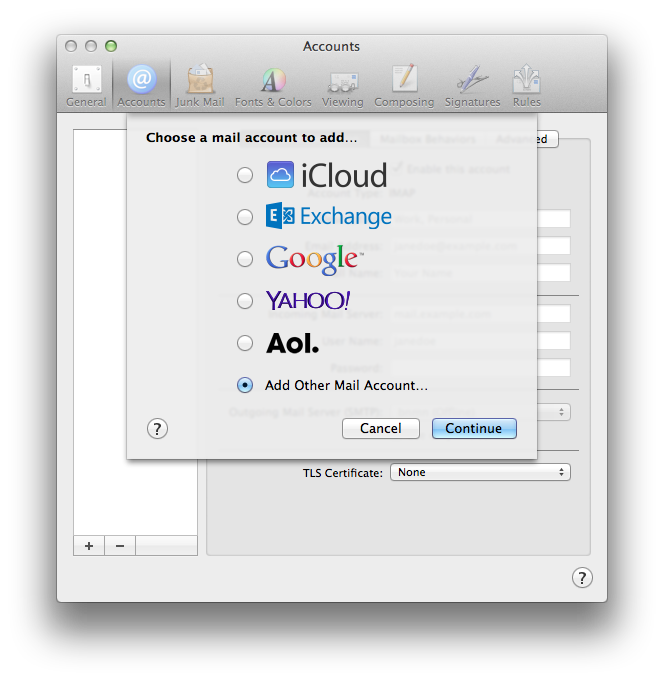Viewport: 664px width, 681px height.
Task: Open the Composing preferences pane
Action: pyautogui.click(x=404, y=86)
